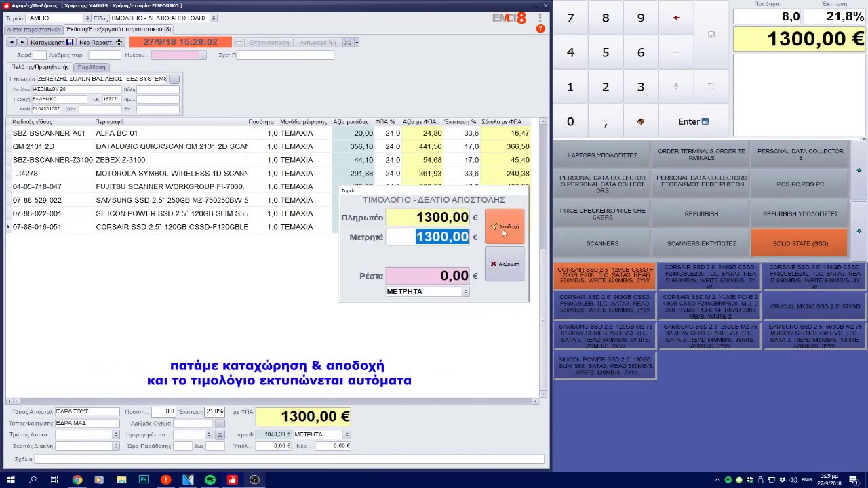Select Πελάτης/Προμηθευτής tab
The height and width of the screenshot is (488, 868).
click(40, 67)
